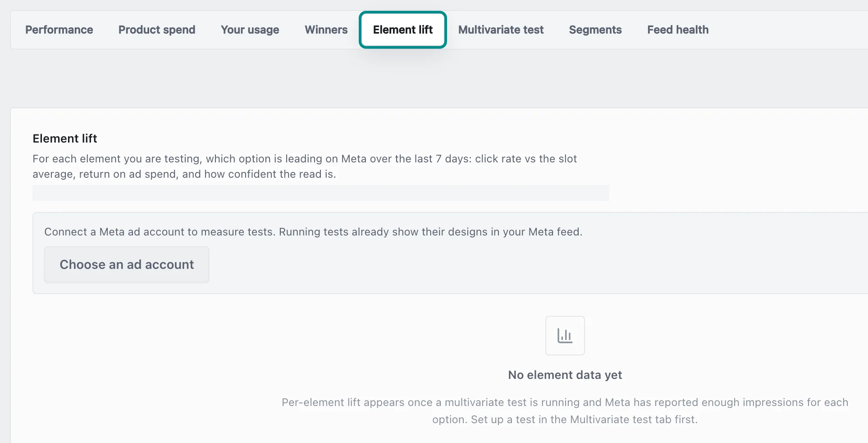The image size is (868, 443).
Task: Click the Choose an ad account button
Action: [127, 264]
